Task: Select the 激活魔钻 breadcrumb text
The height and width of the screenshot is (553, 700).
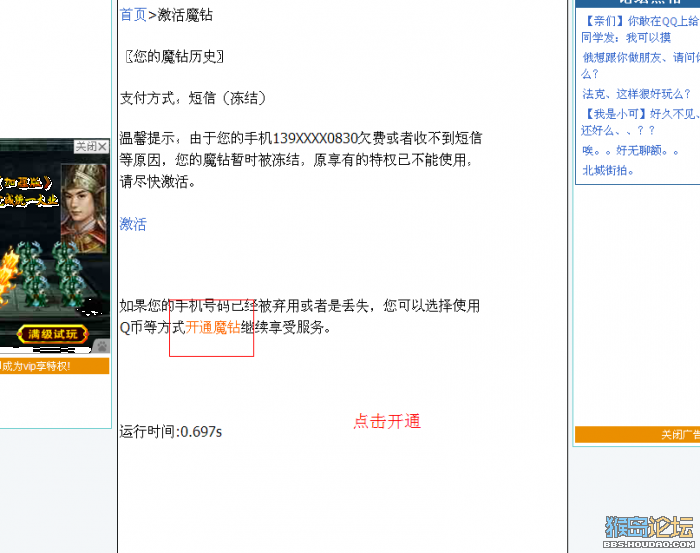Action: pyautogui.click(x=185, y=15)
